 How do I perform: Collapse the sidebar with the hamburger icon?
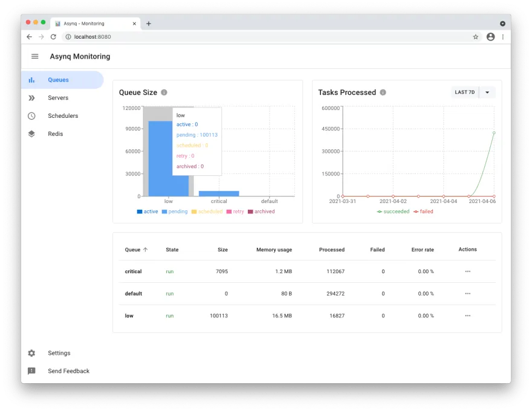34,56
